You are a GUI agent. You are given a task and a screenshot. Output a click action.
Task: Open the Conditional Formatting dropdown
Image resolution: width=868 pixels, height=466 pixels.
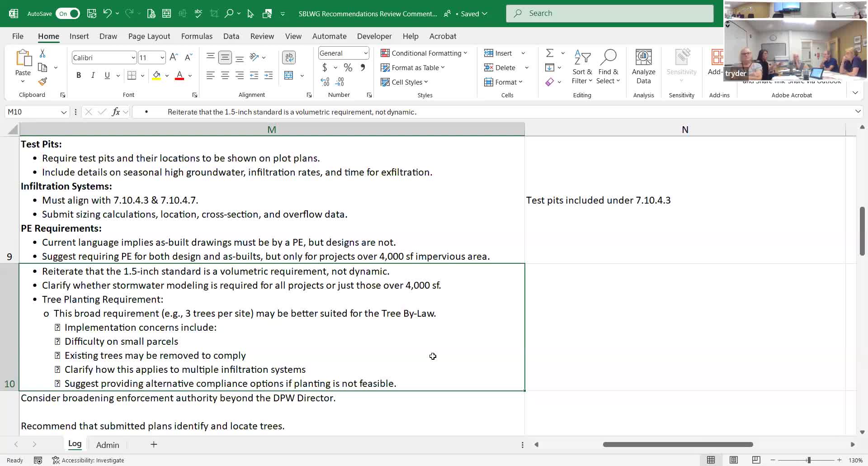click(x=424, y=53)
